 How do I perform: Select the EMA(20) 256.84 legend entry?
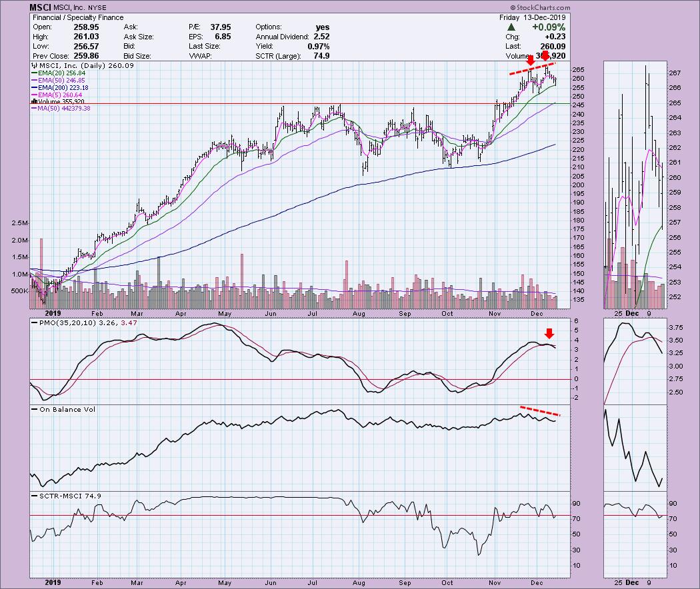[63, 75]
